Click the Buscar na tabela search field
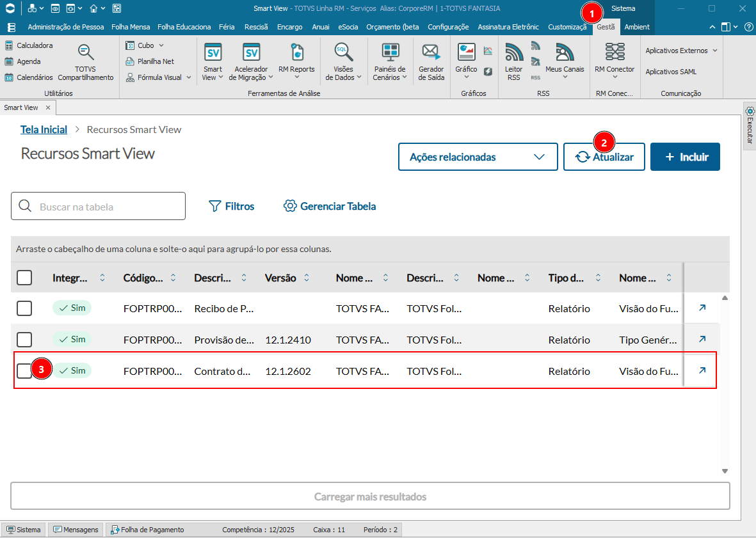The image size is (756, 538). 99,206
